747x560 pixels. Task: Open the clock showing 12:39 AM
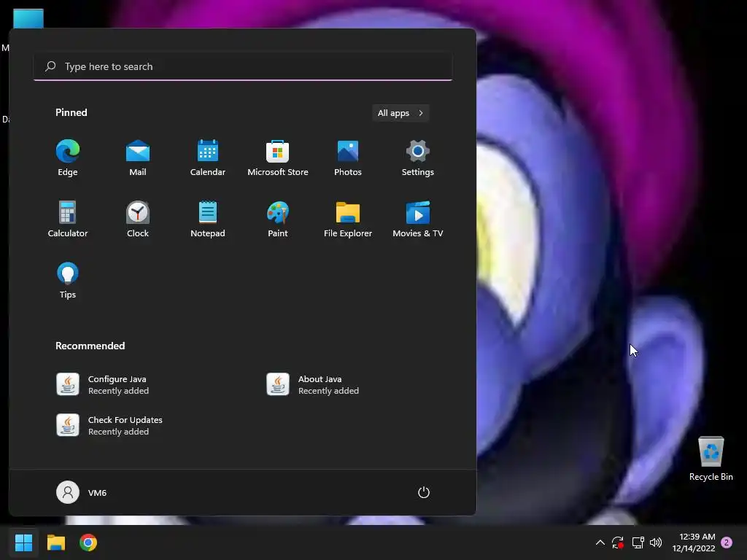coord(694,542)
